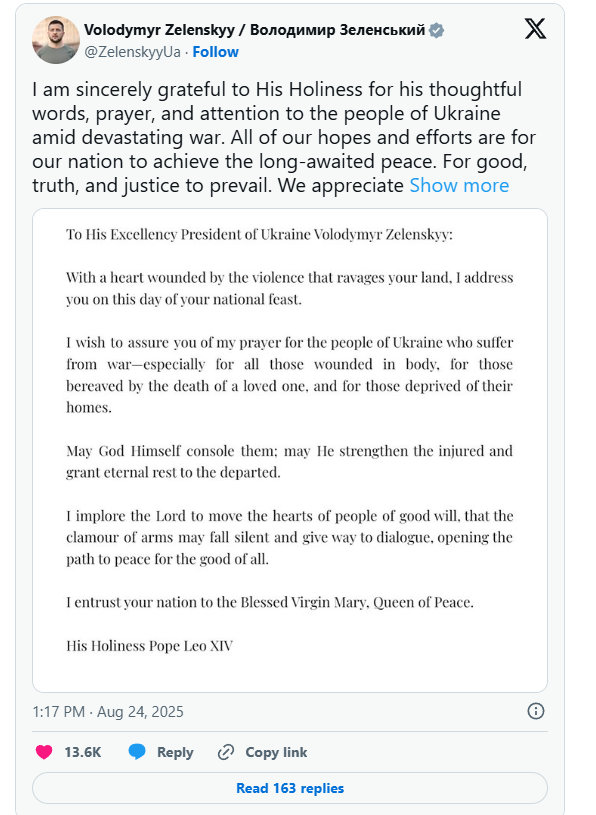Expand the tweet with Show more
Screen dimensions: 596x815
(x=459, y=186)
